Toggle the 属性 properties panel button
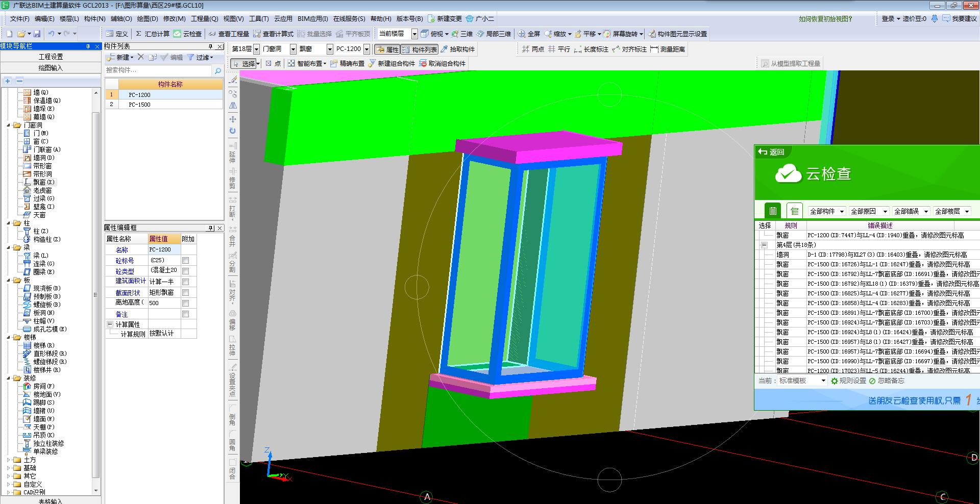Image resolution: width=980 pixels, height=504 pixels. (387, 49)
